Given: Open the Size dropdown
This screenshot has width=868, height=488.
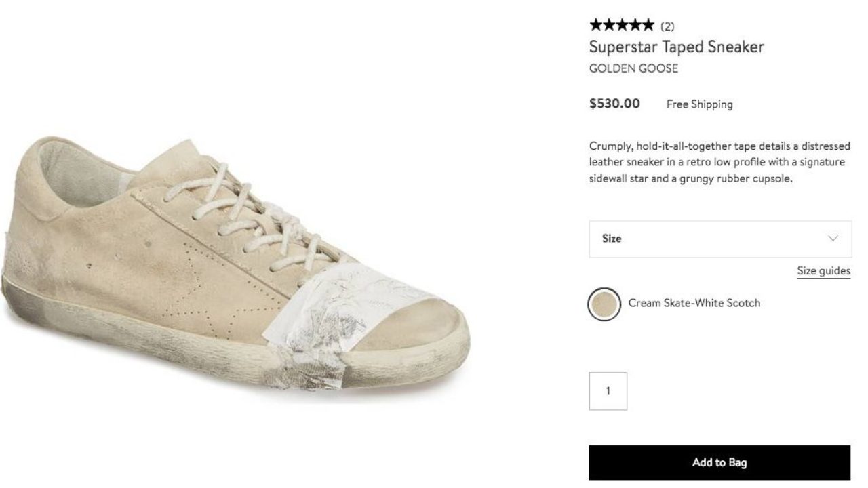Looking at the screenshot, I should click(x=719, y=239).
